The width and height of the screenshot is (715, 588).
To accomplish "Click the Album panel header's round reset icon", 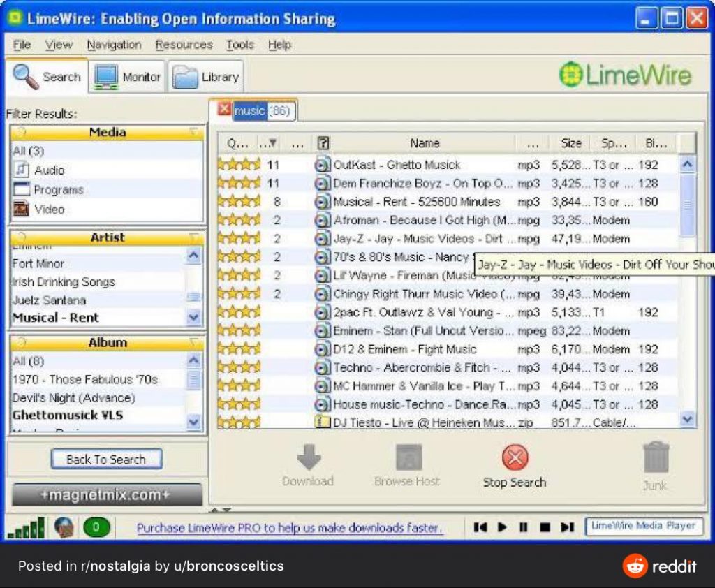I will coord(21,342).
